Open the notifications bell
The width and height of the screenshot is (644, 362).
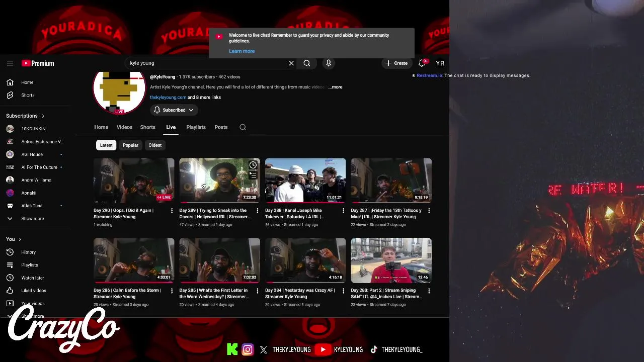coord(422,63)
